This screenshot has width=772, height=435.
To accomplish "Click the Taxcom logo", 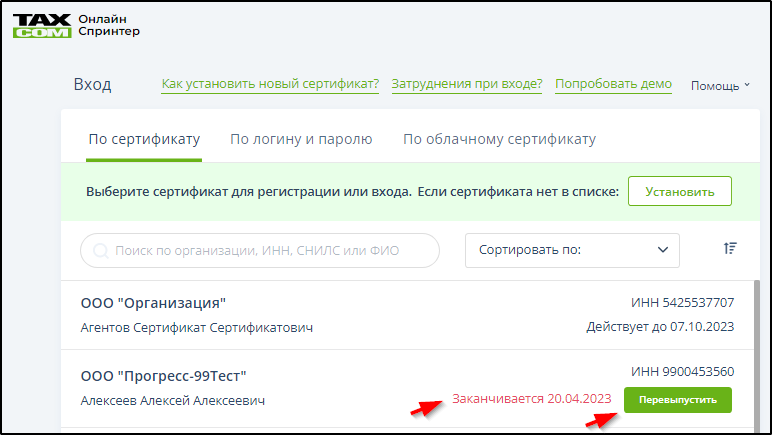I will coord(41,25).
